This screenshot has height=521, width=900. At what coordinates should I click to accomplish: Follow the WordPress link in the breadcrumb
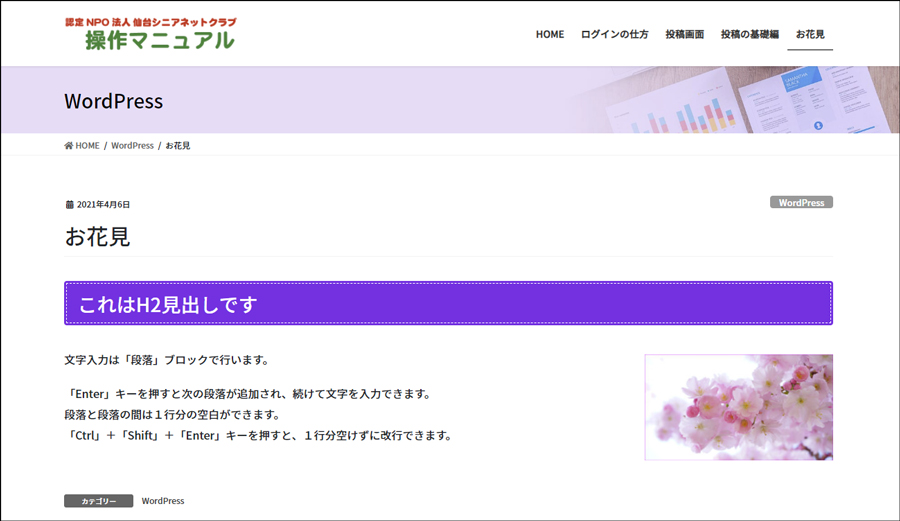pos(132,146)
